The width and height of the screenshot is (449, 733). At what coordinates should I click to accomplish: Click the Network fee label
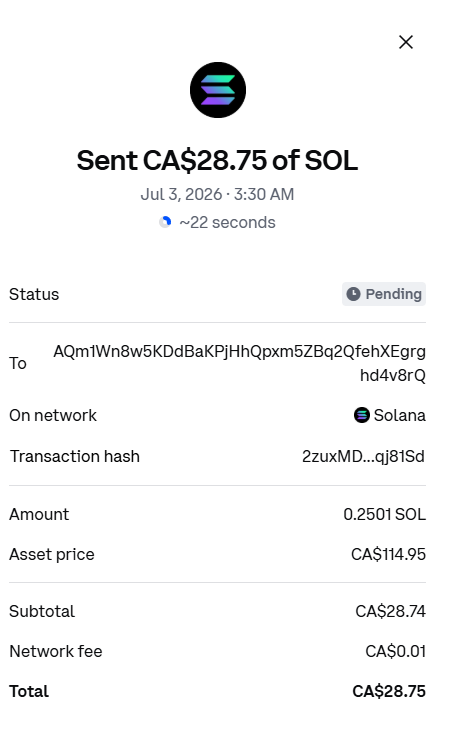[56, 651]
